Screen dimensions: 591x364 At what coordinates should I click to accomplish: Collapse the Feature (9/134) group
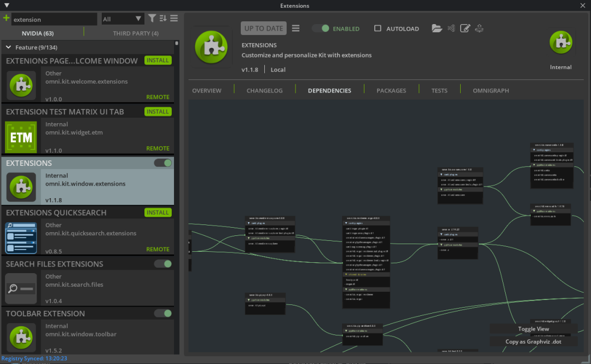(x=9, y=48)
